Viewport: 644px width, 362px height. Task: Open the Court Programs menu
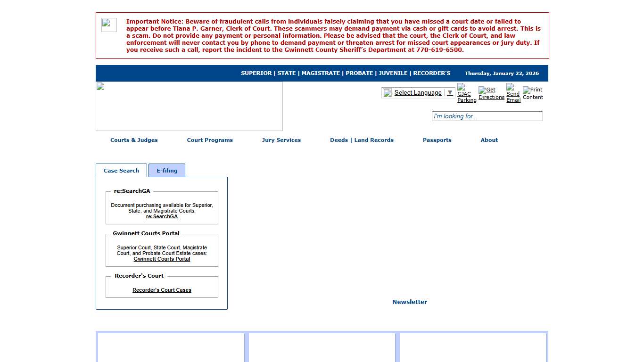210,140
